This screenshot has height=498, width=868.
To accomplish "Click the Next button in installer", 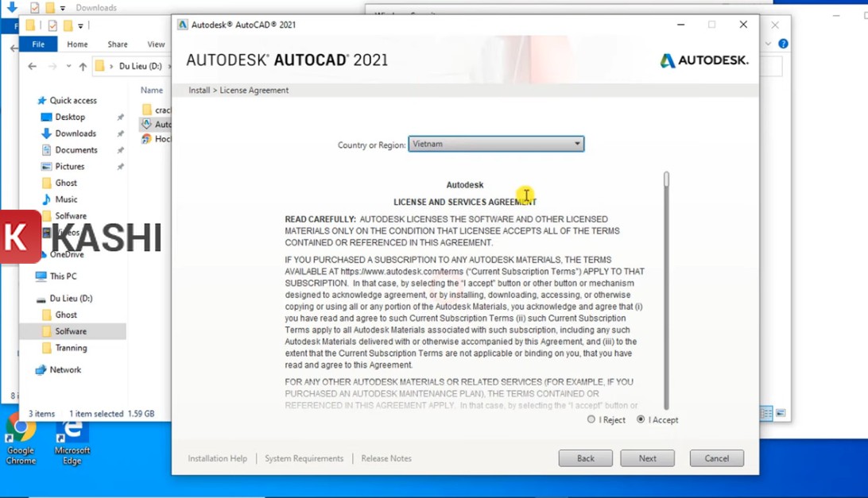I will 647,458.
